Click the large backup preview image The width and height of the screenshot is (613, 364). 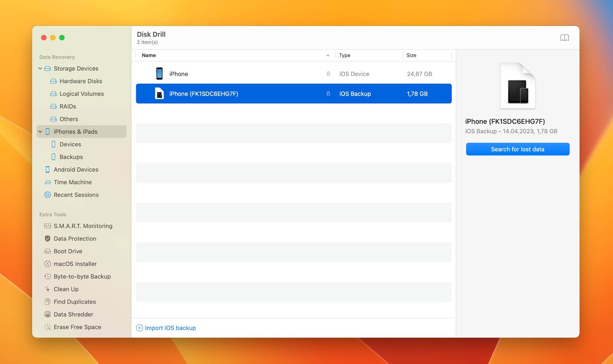point(518,86)
